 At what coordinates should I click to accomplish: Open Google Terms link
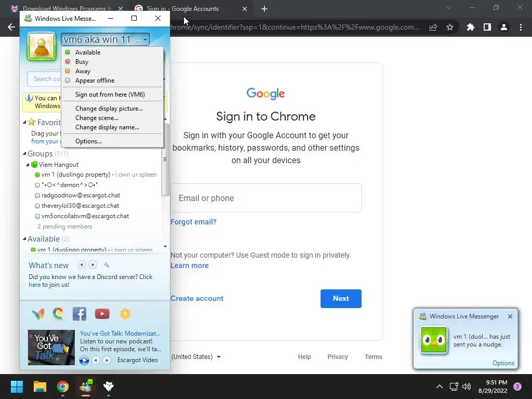pyautogui.click(x=373, y=357)
